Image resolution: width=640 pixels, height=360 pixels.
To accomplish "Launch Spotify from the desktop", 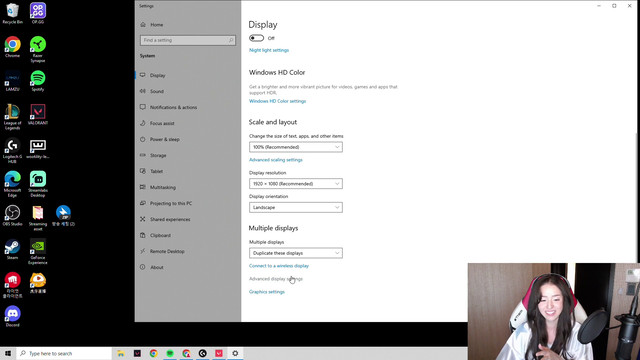I will coord(38,80).
